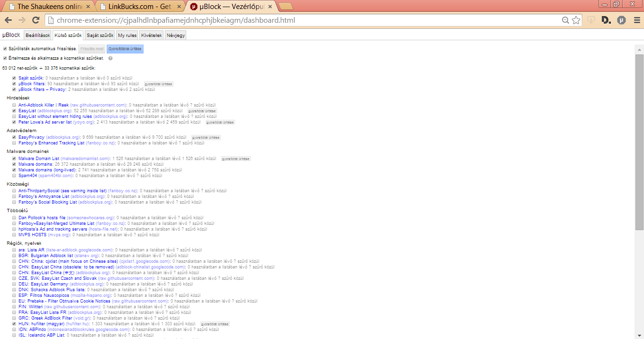This screenshot has width=644, height=339.
Task: Click the D. extension icon
Action: click(606, 20)
